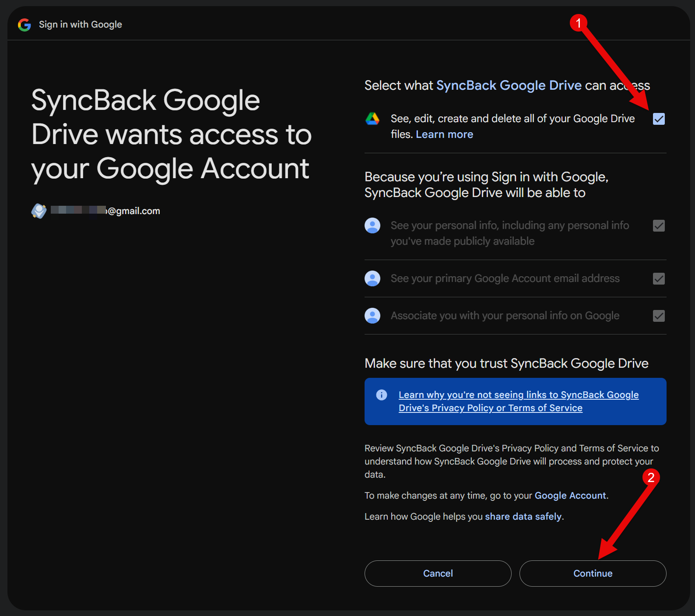Open the 'share data safely' link
695x616 pixels.
(x=523, y=517)
